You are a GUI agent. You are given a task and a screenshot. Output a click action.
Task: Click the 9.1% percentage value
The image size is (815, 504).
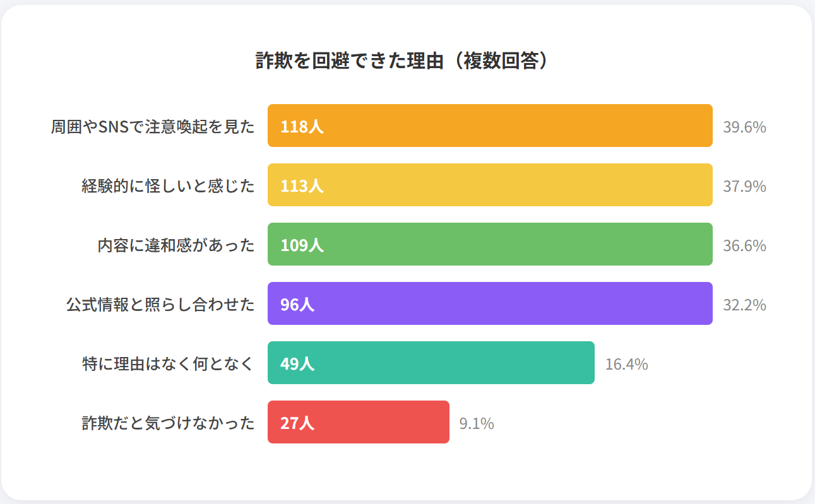477,423
